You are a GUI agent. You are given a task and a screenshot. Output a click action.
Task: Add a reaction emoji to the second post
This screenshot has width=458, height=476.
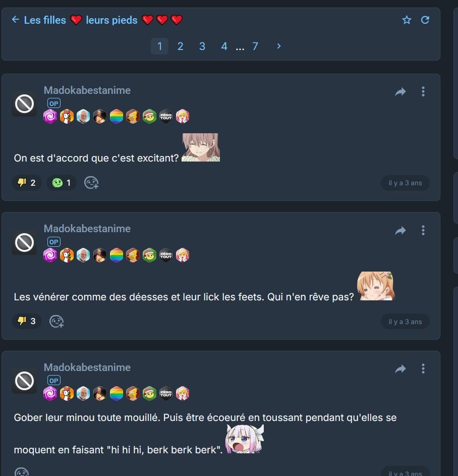point(56,322)
